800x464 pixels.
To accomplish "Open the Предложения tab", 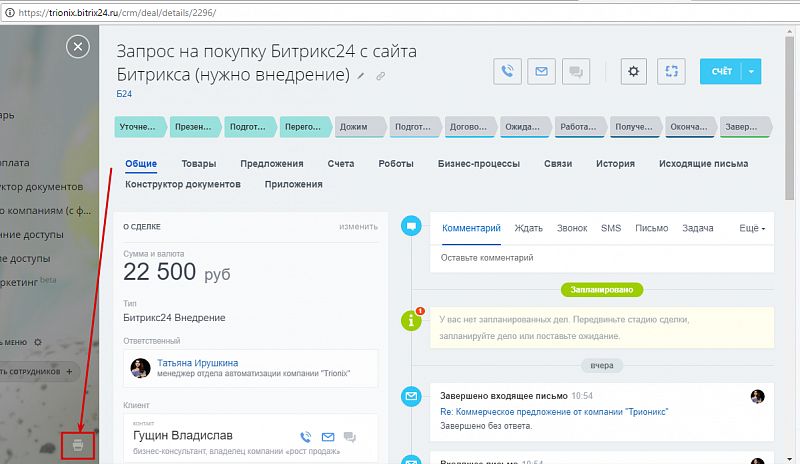I will click(271, 164).
